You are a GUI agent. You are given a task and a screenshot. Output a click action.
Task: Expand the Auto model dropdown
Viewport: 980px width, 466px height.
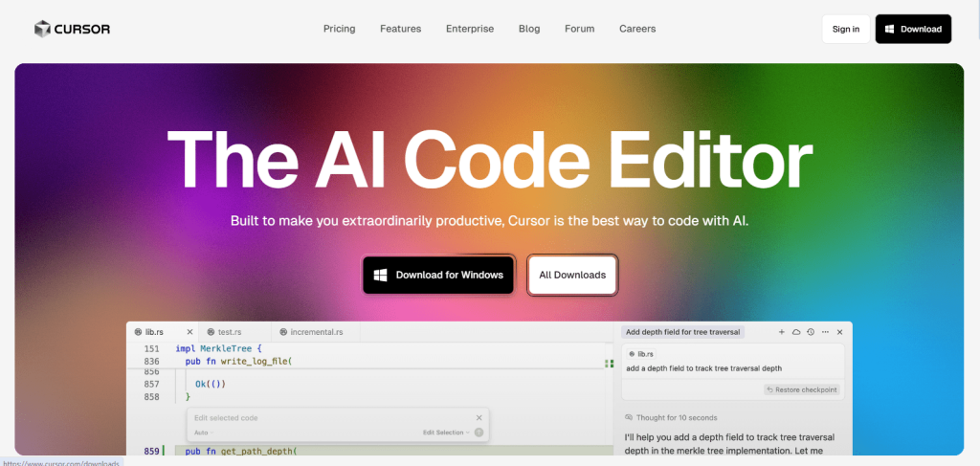point(204,433)
